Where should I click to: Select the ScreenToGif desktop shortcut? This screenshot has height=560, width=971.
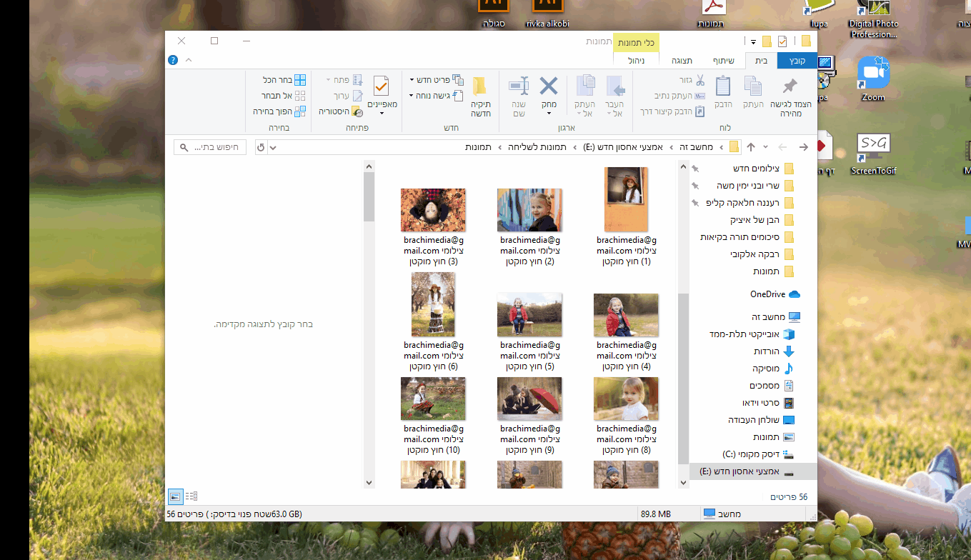pos(873,154)
